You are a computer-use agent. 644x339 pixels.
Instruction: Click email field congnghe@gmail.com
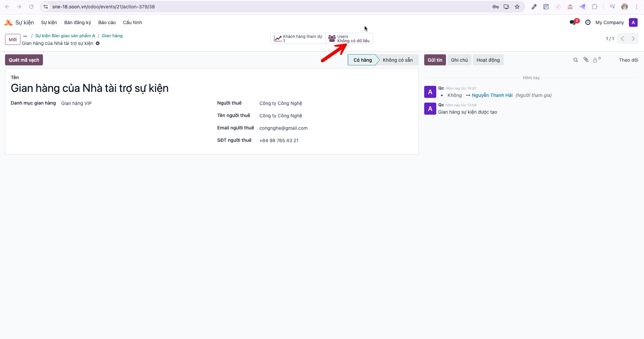click(284, 128)
